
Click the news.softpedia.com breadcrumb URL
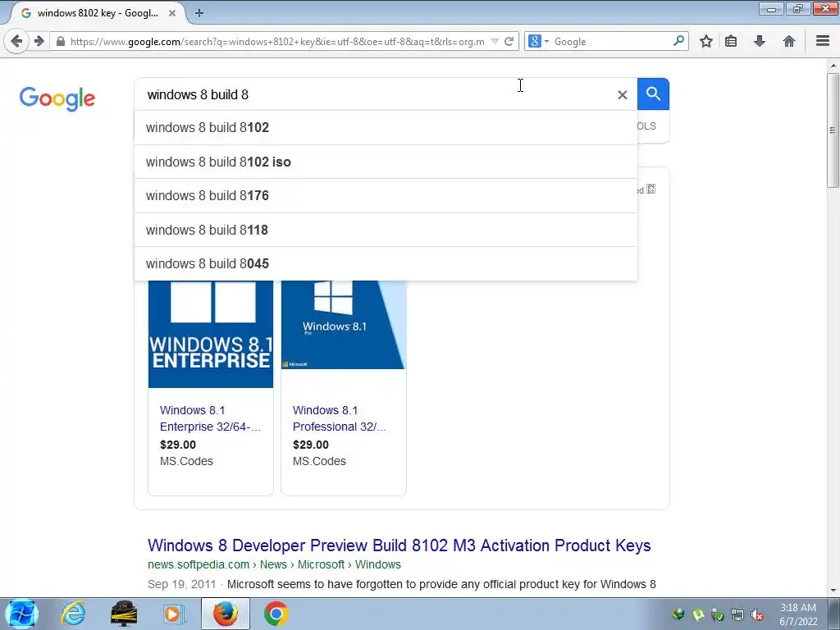[x=274, y=564]
